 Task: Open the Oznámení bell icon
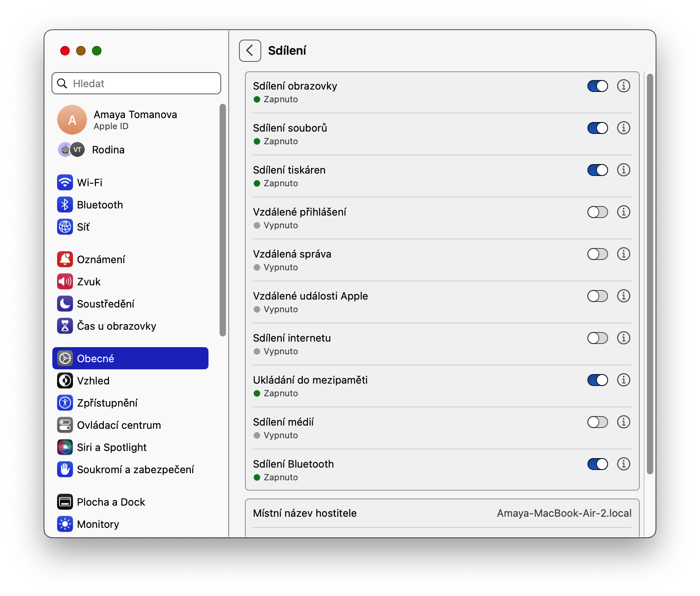pos(65,260)
